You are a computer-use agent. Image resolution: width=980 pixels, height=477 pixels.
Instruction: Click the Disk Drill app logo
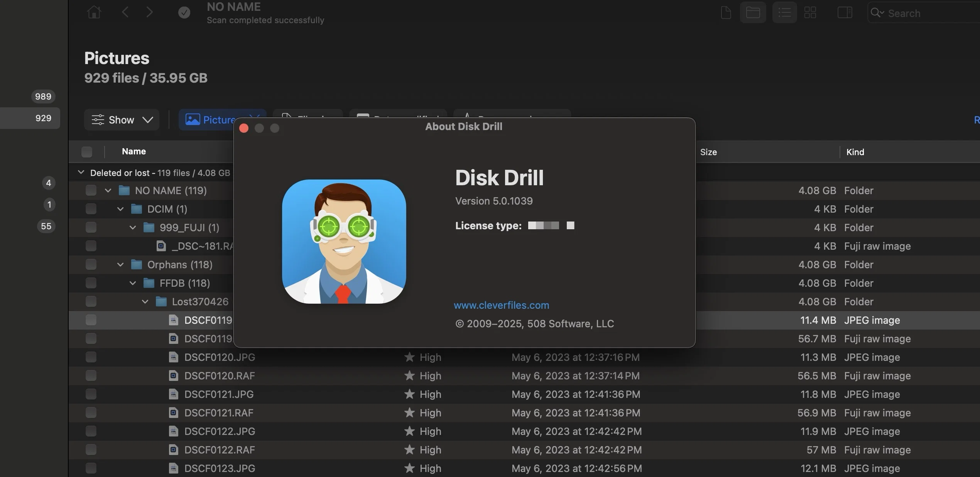(344, 242)
